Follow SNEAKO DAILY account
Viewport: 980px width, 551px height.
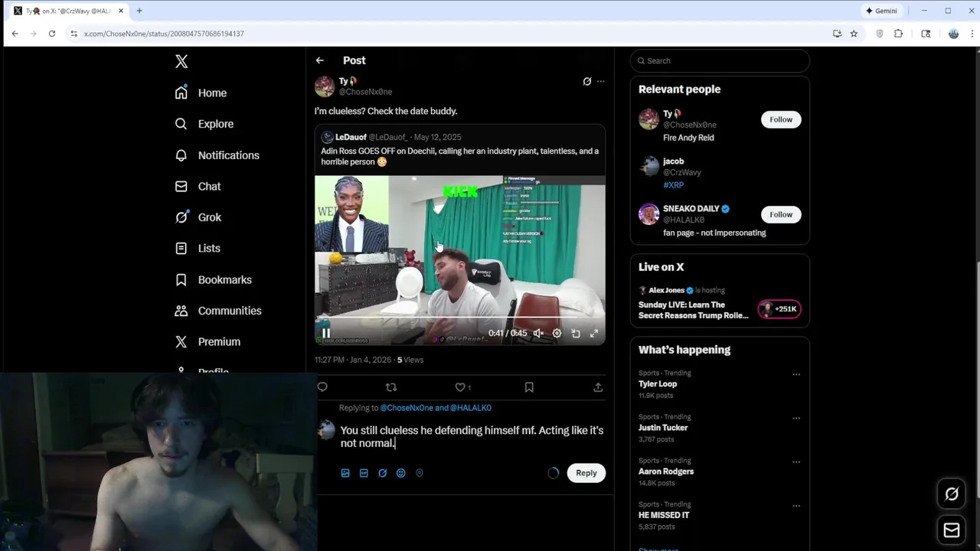781,214
